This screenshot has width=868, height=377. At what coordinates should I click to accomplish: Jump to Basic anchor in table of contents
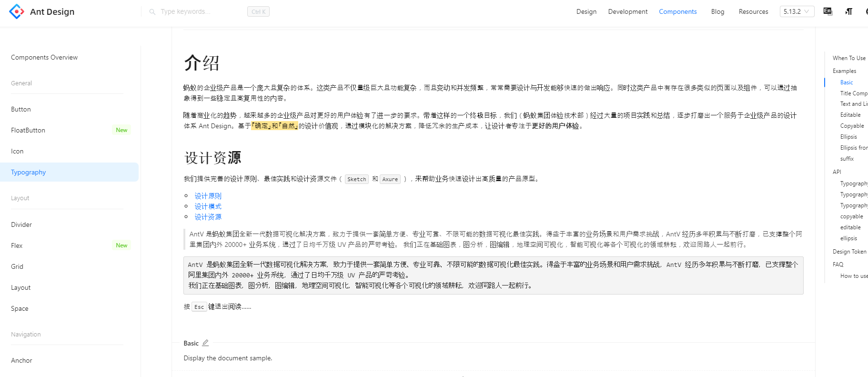(847, 82)
